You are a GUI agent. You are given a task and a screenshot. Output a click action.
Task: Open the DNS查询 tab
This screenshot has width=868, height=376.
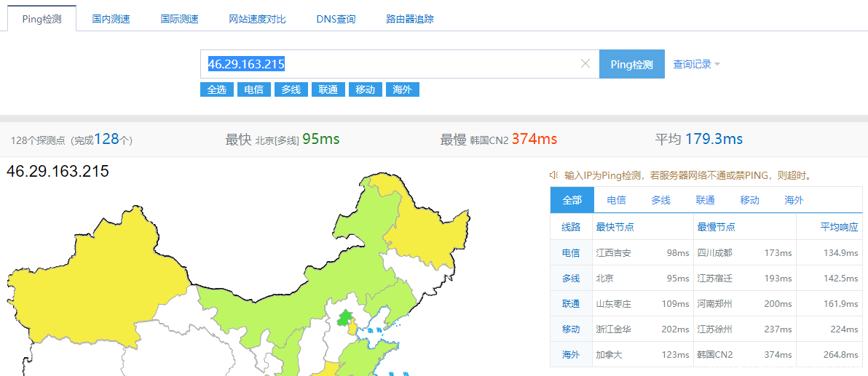336,19
